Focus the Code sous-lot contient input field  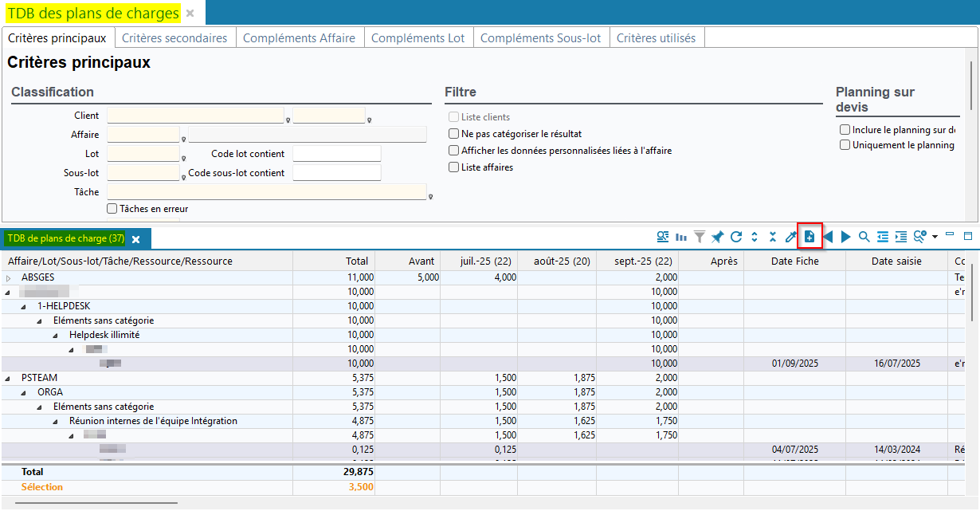pyautogui.click(x=337, y=173)
